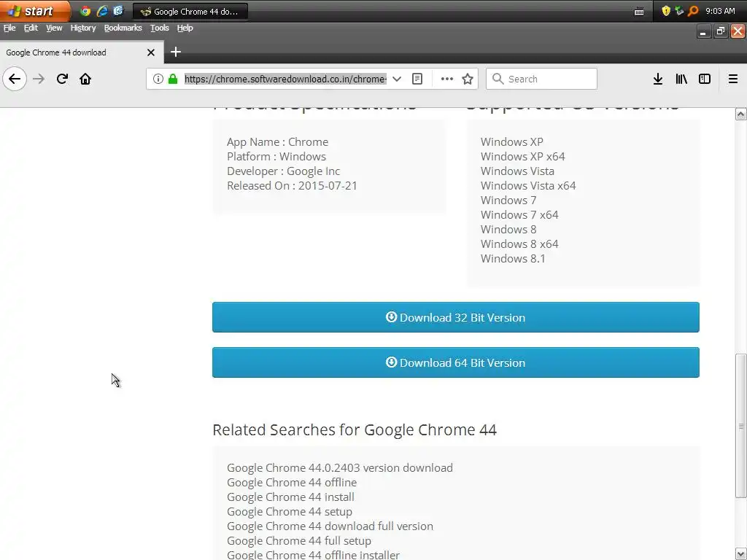Reload the current page
The width and height of the screenshot is (747, 560).
point(62,79)
